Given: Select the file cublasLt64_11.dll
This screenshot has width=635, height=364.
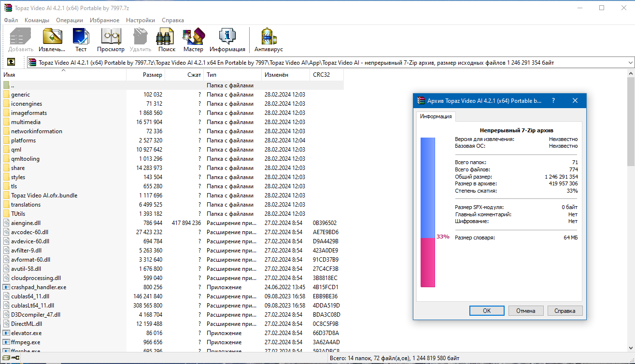Looking at the screenshot, I should [x=33, y=306].
